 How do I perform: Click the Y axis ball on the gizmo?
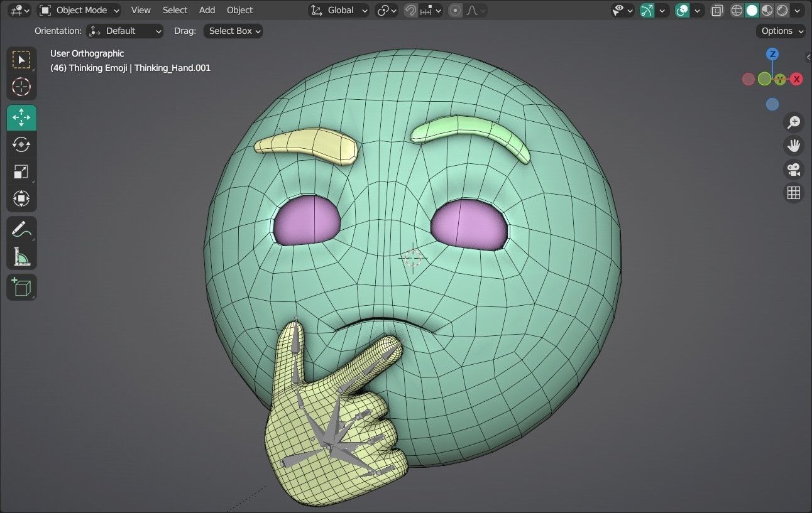[780, 79]
